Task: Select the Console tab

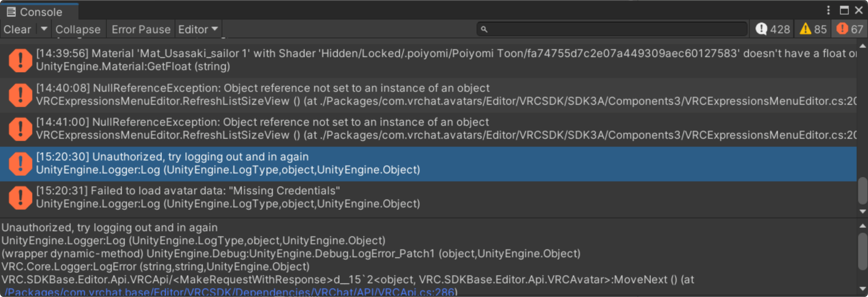Action: 41,12
